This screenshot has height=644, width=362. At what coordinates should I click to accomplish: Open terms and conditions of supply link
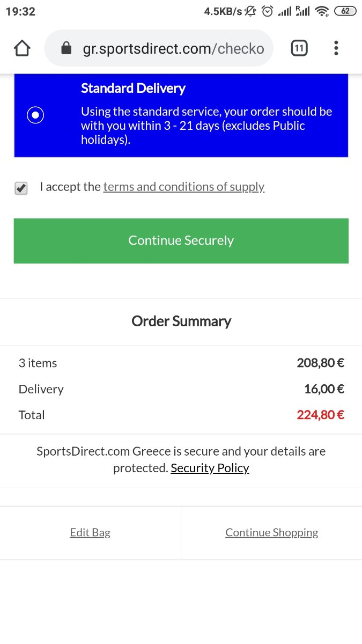coord(184,187)
